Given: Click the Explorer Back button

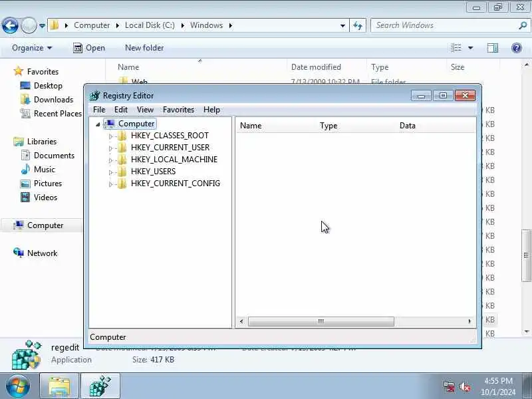Looking at the screenshot, I should (x=10, y=25).
